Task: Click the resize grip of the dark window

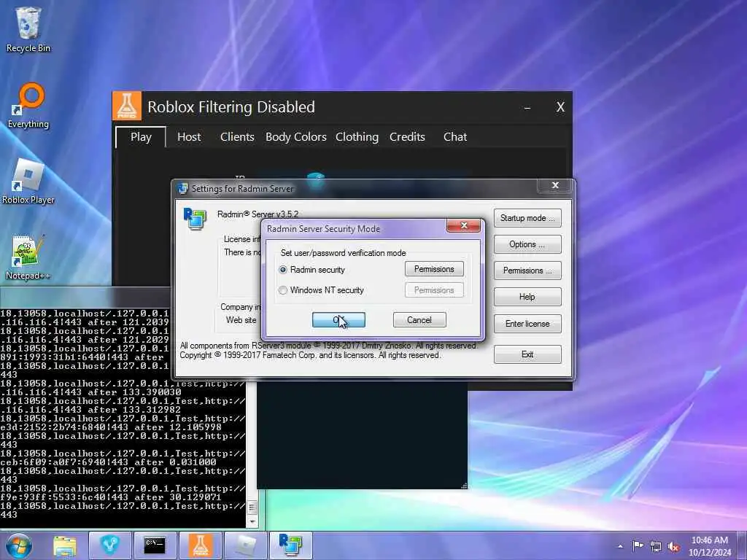Action: point(464,485)
